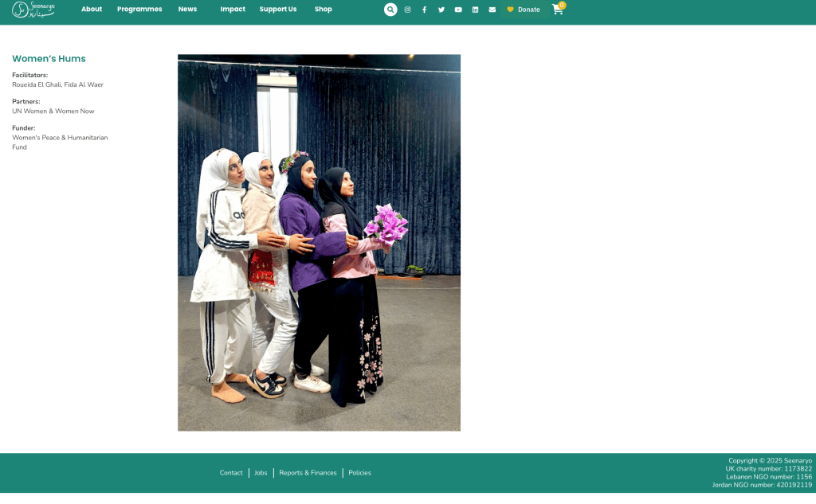Open the Contact footer link
Viewport: 816px width, 504px height.
coord(231,473)
